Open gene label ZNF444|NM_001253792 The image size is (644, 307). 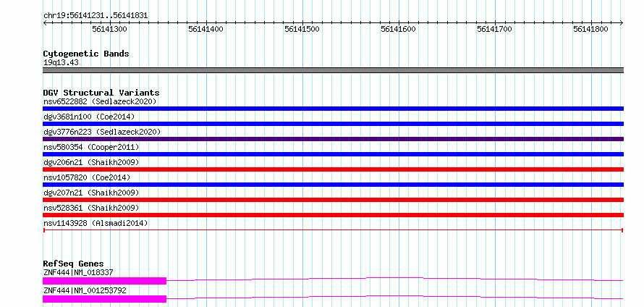tap(85, 290)
